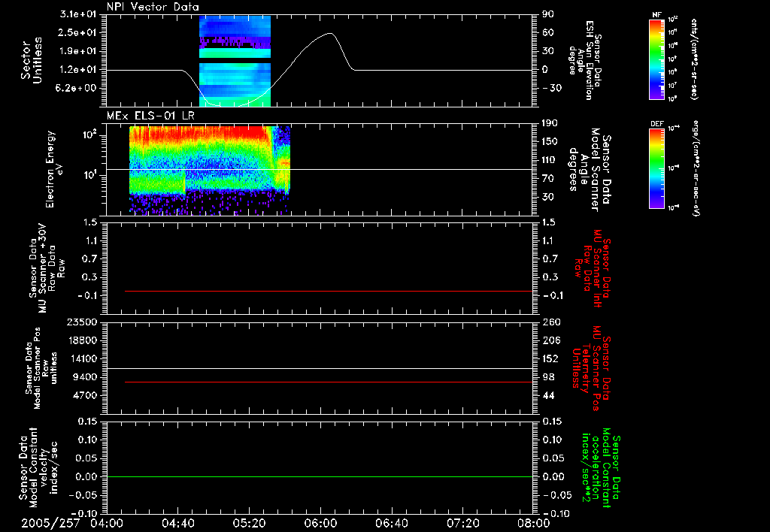Screen dimensions: 770x532
Task: Click the 2005/257 date label
Action: 50,523
